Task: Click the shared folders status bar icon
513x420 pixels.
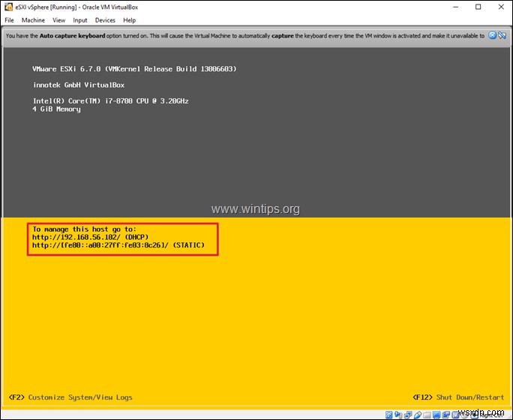Action: pos(427,415)
